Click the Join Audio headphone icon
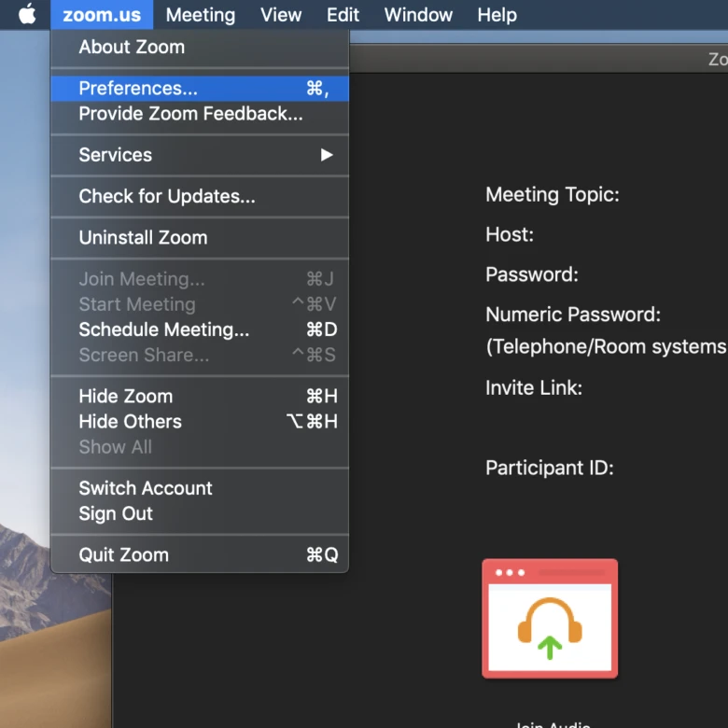 pos(550,619)
